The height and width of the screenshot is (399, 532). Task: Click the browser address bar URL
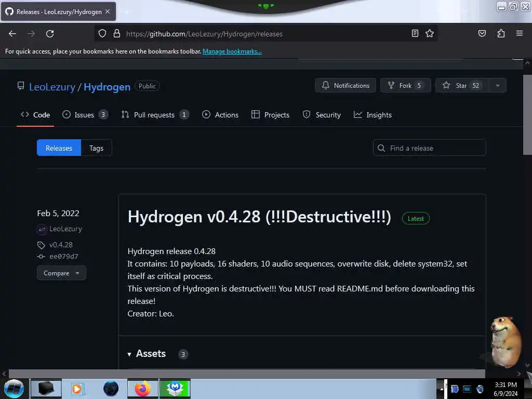(204, 34)
